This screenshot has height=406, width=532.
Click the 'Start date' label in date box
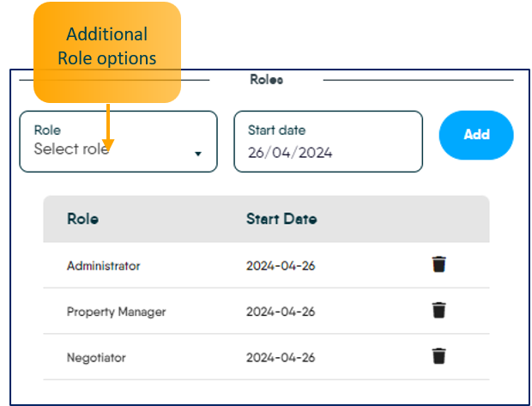coord(276,130)
